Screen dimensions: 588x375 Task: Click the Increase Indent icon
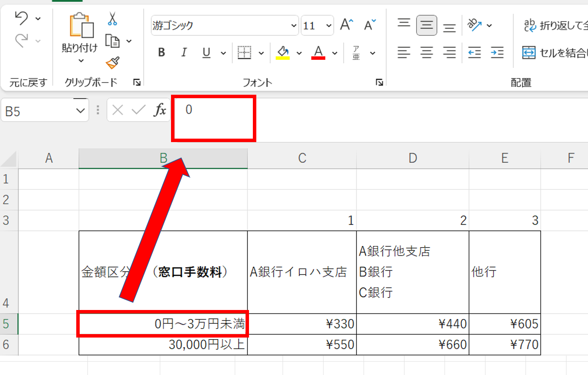[x=497, y=53]
